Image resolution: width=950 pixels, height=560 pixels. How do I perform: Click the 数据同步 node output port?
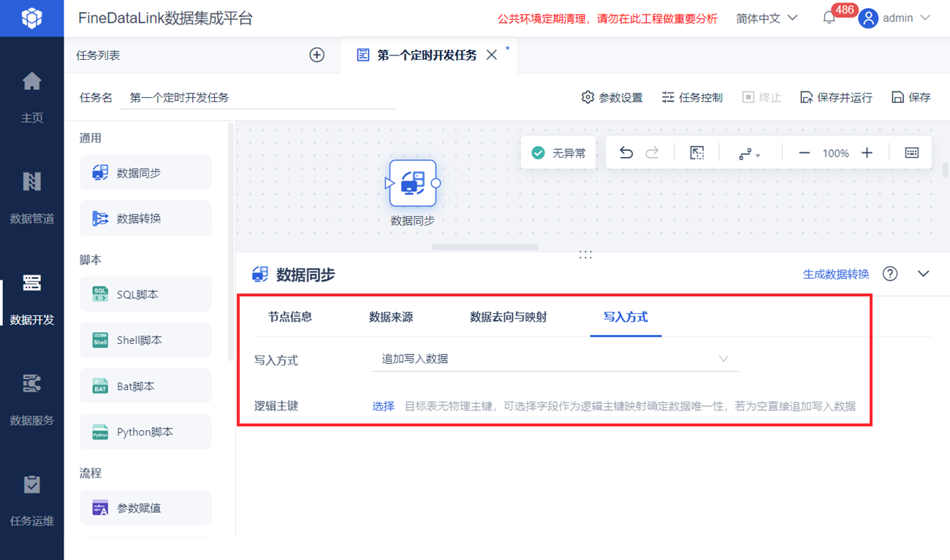tap(436, 183)
